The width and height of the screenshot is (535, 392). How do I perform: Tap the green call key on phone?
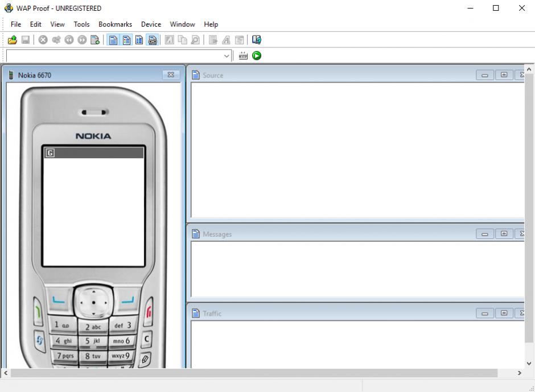38,311
